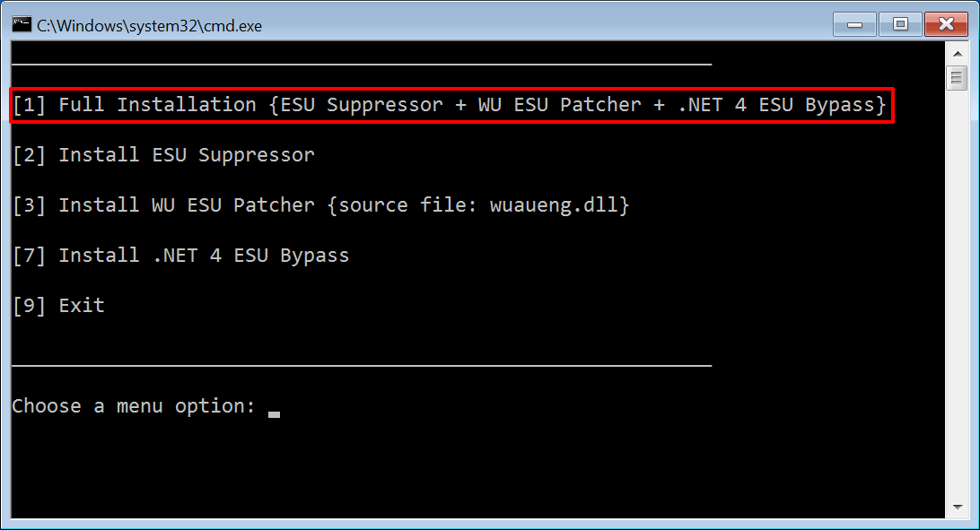Click the blinking cursor after the prompt
This screenshot has width=980, height=530.
pos(274,414)
